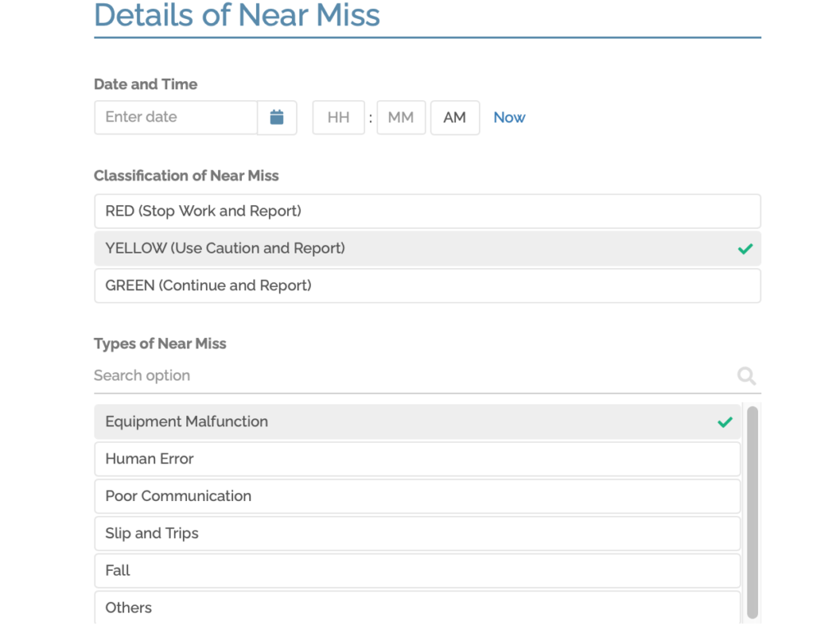This screenshot has height=629, width=840.
Task: Click the Now link to set current time
Action: pyautogui.click(x=509, y=117)
